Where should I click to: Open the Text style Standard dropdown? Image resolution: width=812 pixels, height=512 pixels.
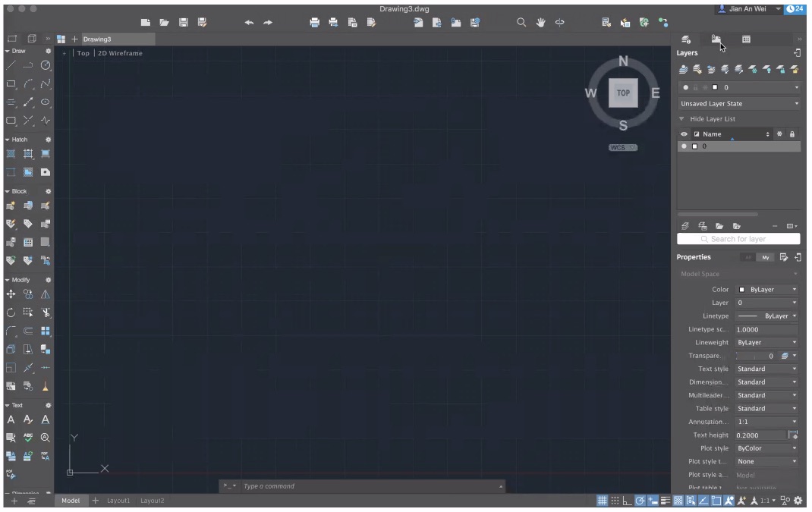[767, 369]
